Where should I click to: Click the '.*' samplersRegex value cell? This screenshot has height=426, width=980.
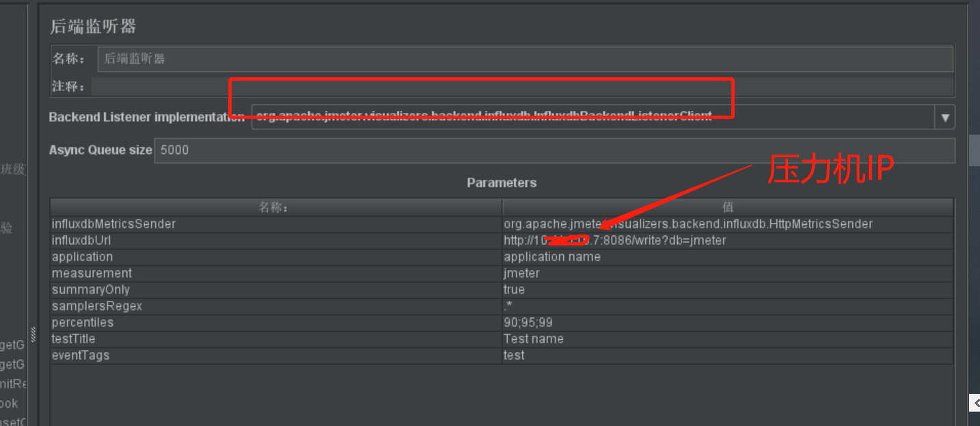click(728, 306)
